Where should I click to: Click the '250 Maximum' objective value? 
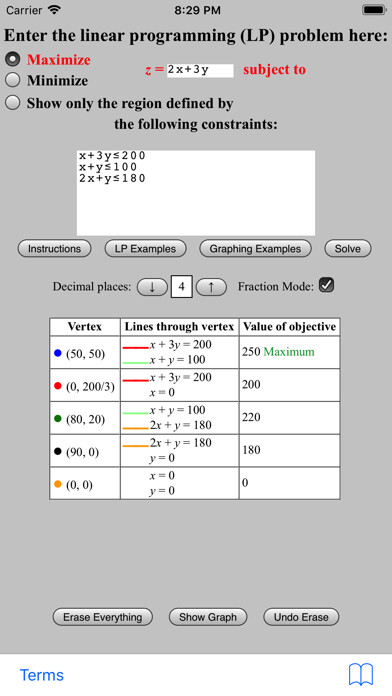278,352
